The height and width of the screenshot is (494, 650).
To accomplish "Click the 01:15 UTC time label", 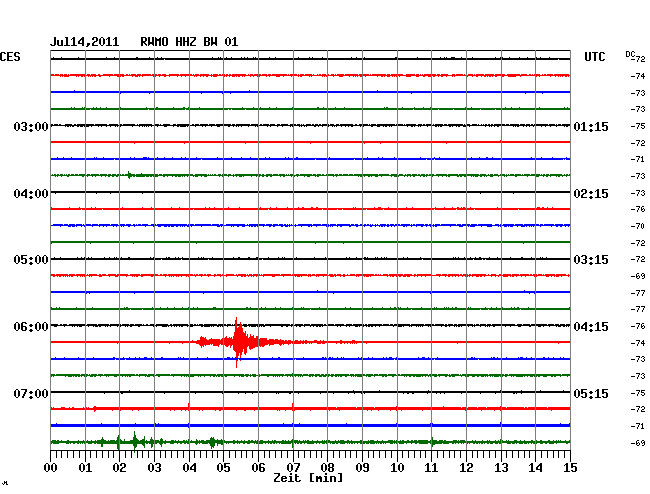I will [x=591, y=126].
